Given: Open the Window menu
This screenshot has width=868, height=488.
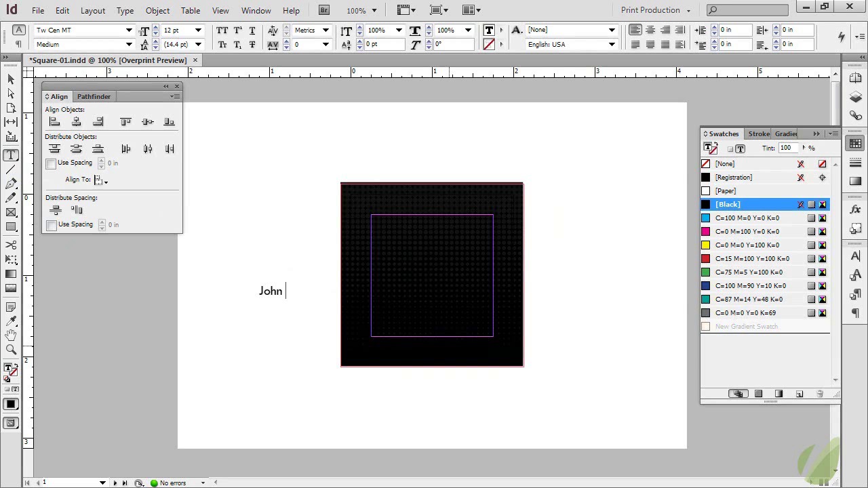Looking at the screenshot, I should click(x=256, y=11).
